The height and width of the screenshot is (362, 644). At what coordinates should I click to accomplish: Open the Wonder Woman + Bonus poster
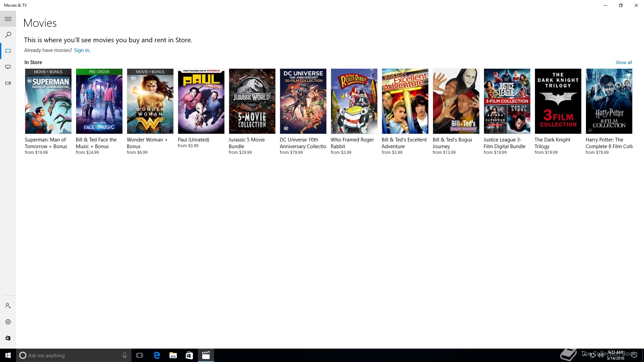150,101
